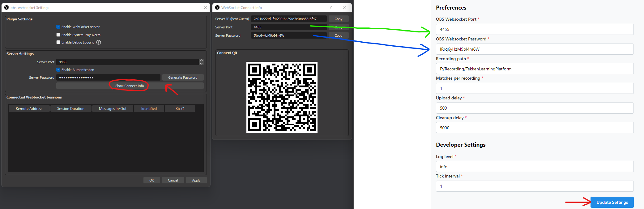The width and height of the screenshot is (644, 209).
Task: Click Messages In/Out column header
Action: tap(113, 109)
